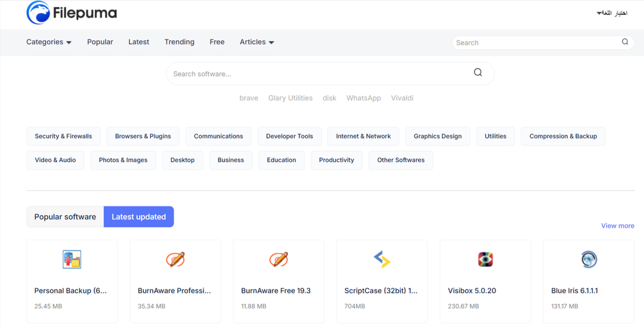Go to the Latest menu item
This screenshot has height=331, width=644.
(138, 42)
